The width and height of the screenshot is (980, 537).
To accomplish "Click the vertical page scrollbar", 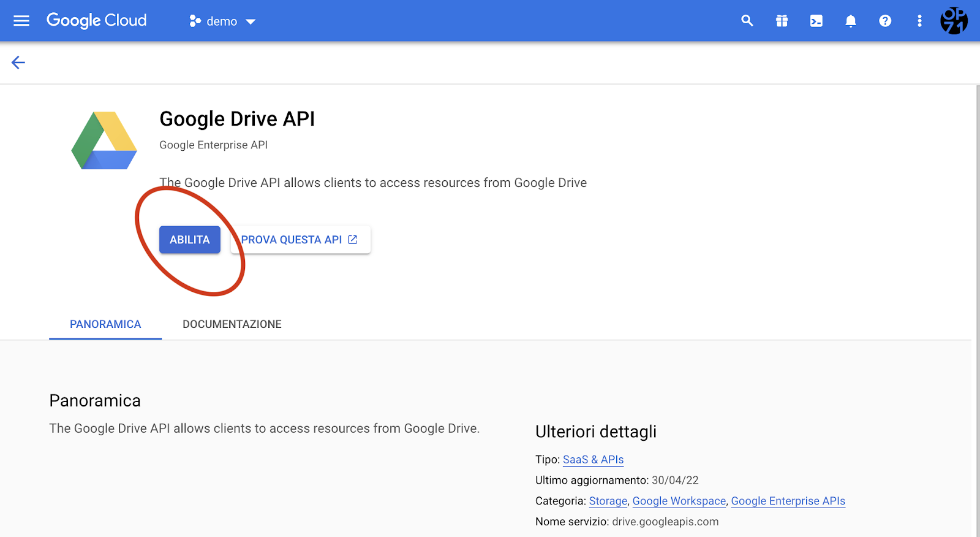I will pos(978,311).
